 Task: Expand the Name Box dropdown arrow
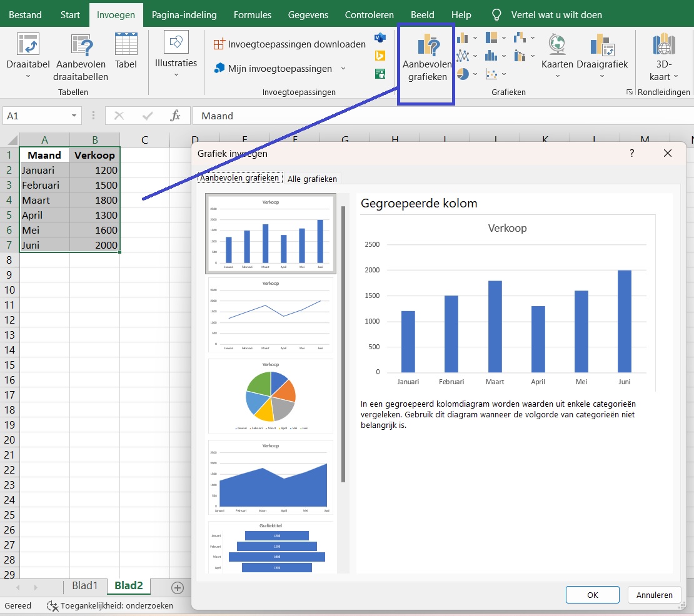tap(74, 116)
